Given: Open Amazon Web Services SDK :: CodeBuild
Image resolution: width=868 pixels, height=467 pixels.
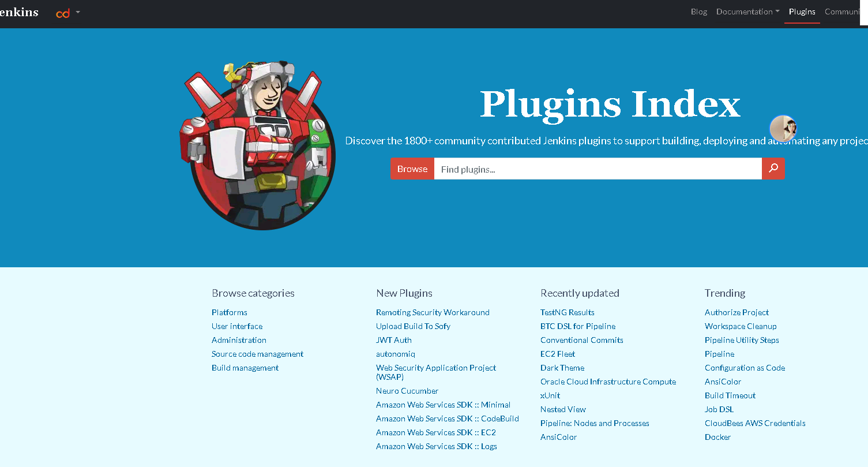Looking at the screenshot, I should pos(448,419).
